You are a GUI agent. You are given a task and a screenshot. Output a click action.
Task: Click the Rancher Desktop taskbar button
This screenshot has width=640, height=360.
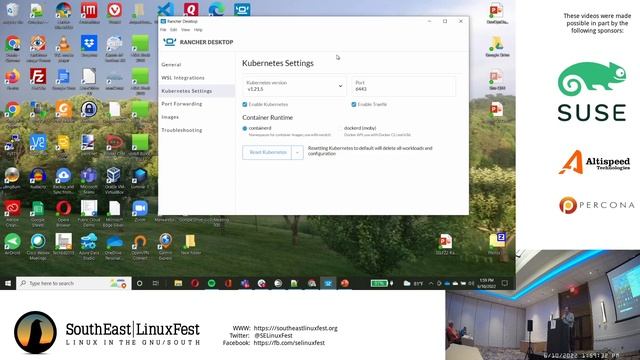point(328,283)
